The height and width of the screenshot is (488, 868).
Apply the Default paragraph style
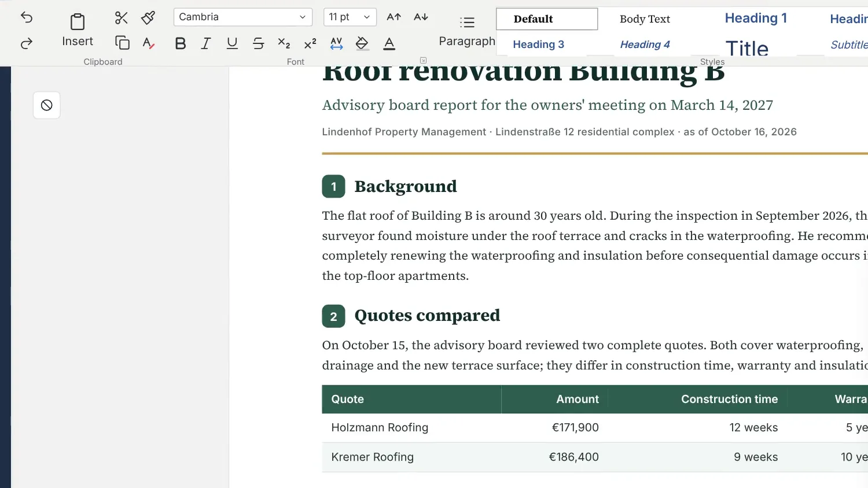coord(547,19)
